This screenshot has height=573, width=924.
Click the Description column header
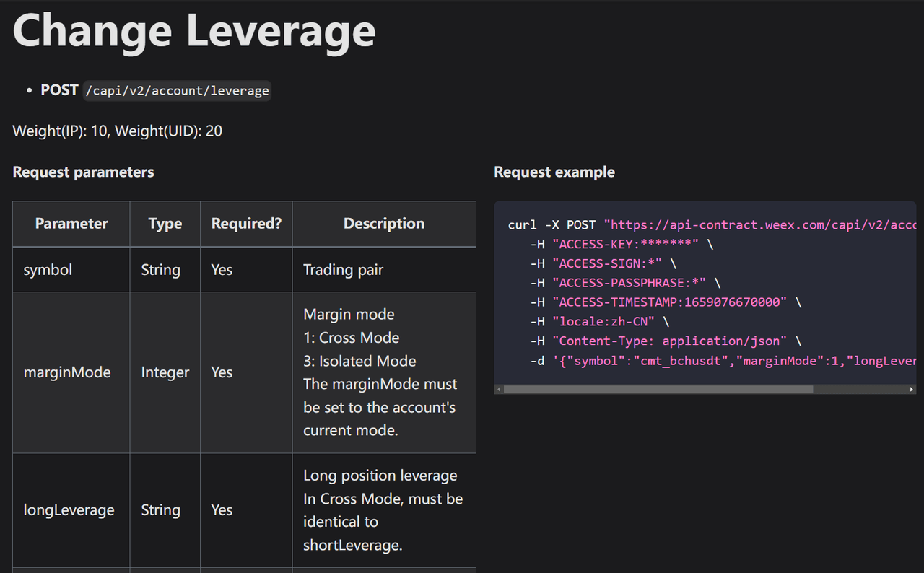click(x=384, y=223)
